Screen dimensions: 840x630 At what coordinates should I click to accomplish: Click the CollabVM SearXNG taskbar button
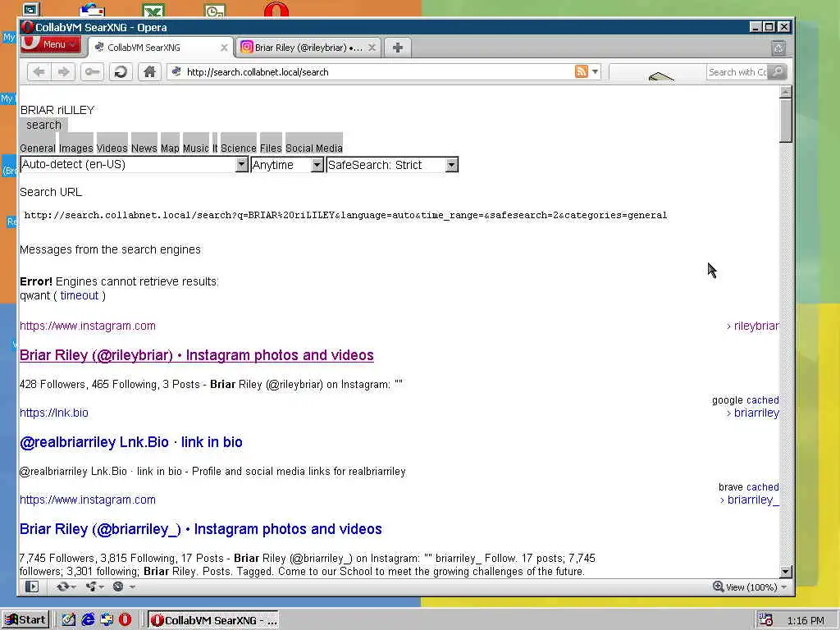[213, 620]
